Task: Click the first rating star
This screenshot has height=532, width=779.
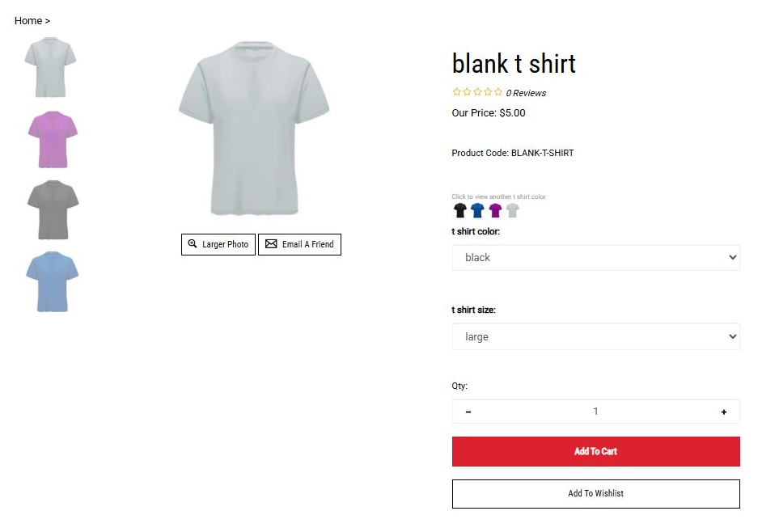Action: (455, 92)
